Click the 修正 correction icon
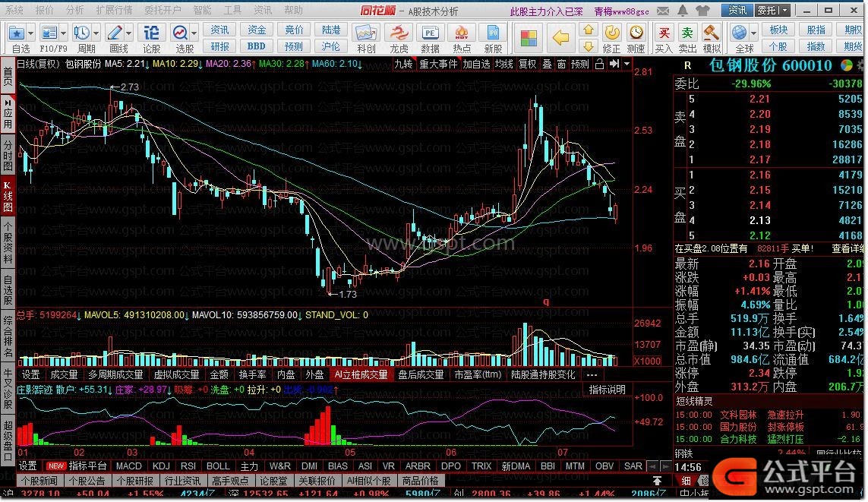Image resolution: width=868 pixels, height=502 pixels. click(x=611, y=33)
